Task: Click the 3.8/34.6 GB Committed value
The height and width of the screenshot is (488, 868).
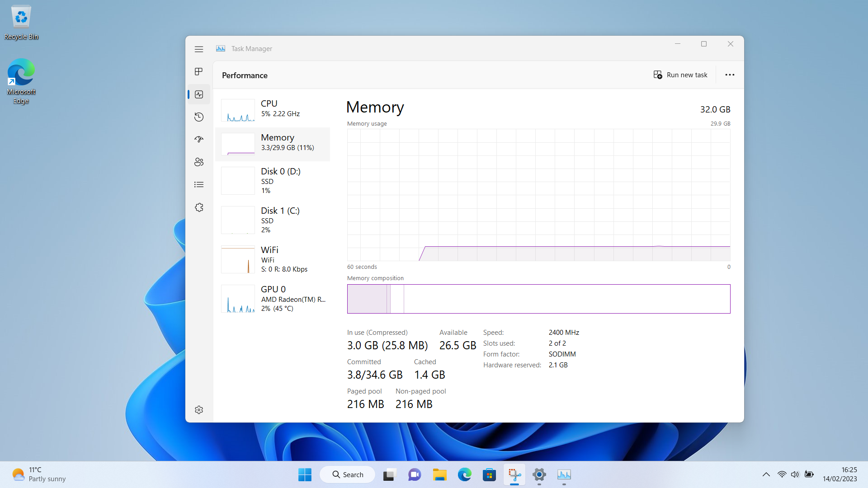Action: pos(375,375)
